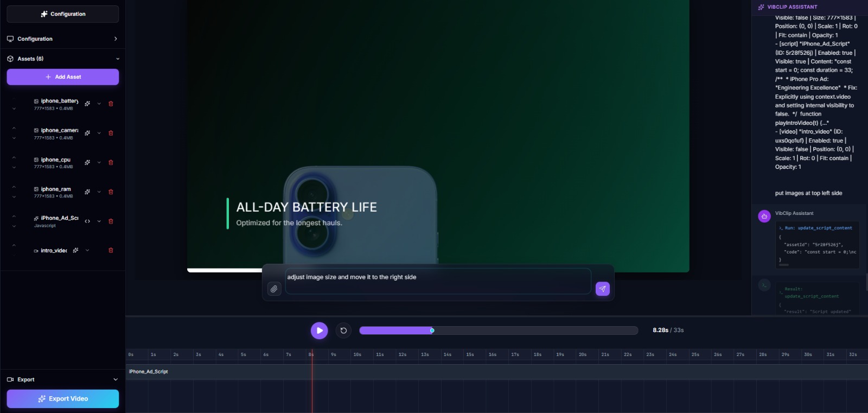Delete the iphone_camera asset

pyautogui.click(x=111, y=133)
